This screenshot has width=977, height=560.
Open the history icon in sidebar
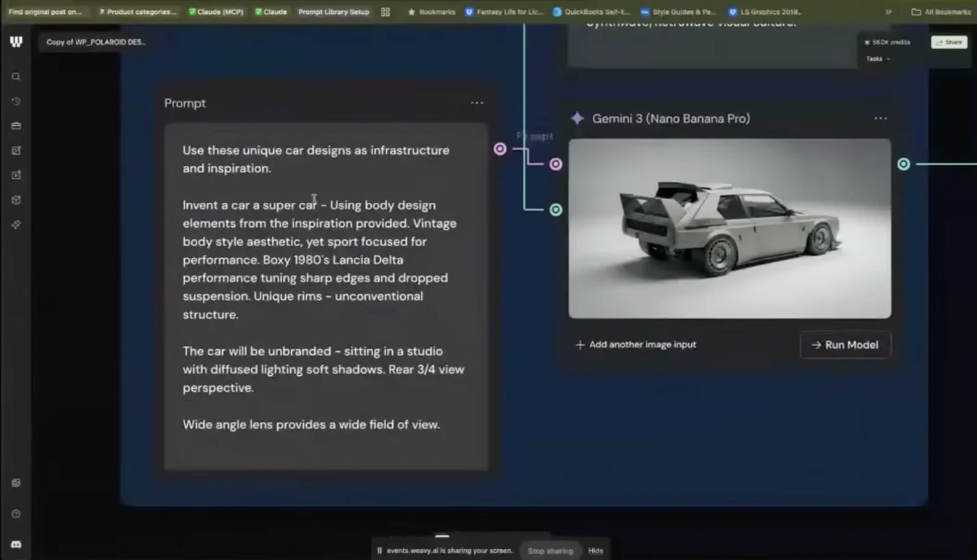pyautogui.click(x=16, y=101)
